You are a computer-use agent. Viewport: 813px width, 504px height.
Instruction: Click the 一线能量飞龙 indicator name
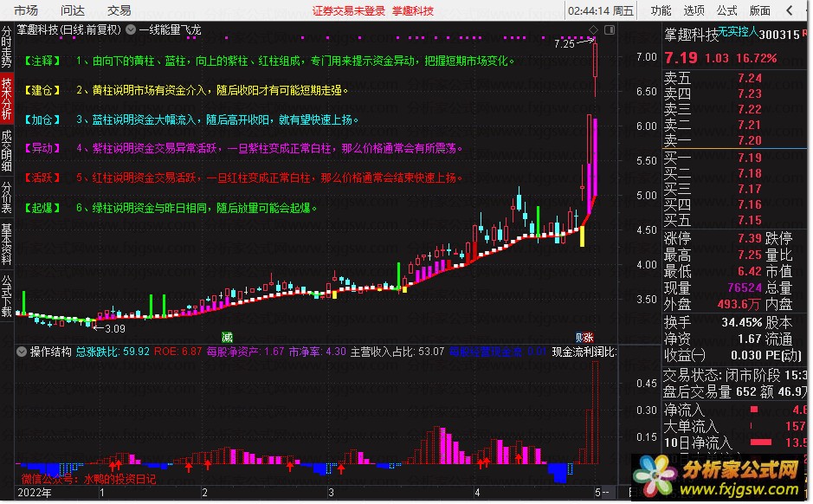point(170,30)
